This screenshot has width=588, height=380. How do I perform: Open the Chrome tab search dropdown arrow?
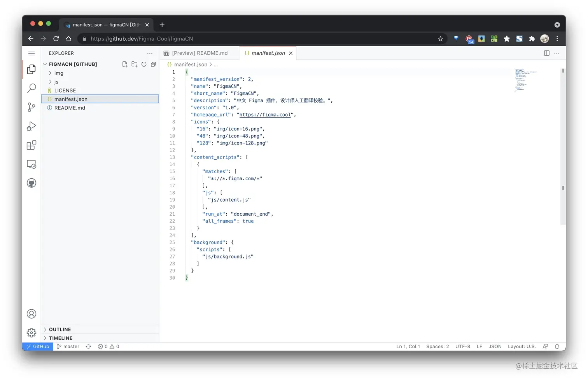[557, 24]
